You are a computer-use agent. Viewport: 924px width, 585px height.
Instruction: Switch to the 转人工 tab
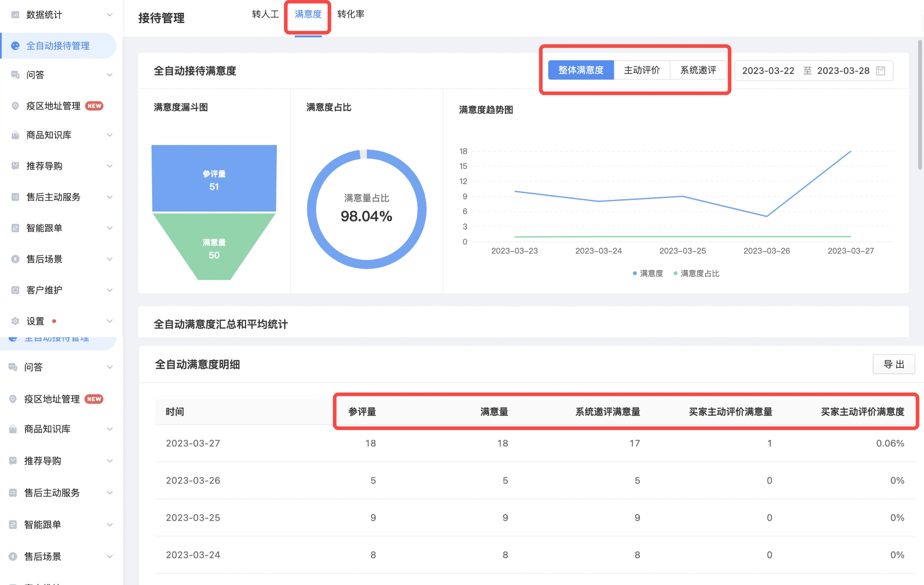click(x=265, y=15)
